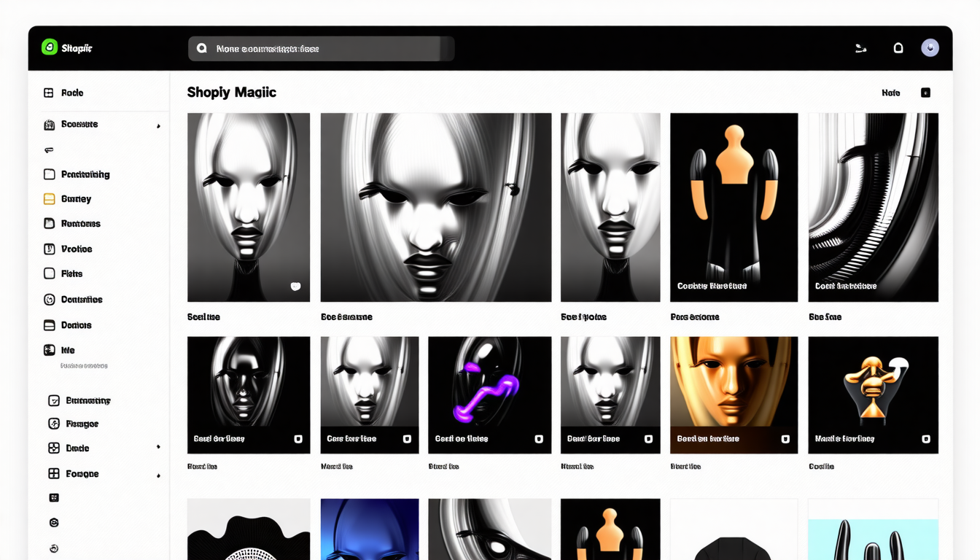The image size is (980, 560).
Task: Click the unlabeled dark square icon below Fonqoe
Action: pos(53,498)
